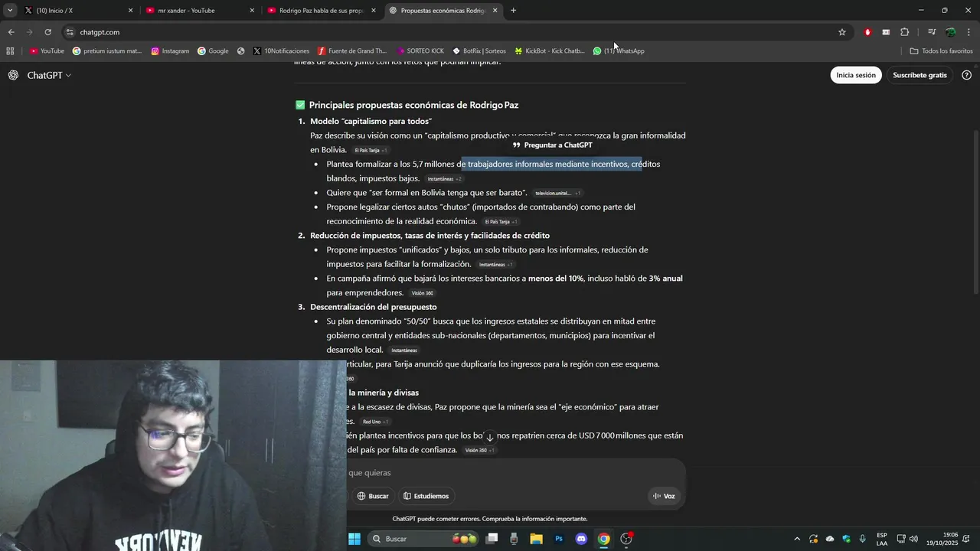Screen dimensions: 980x551
Task: Switch to the mr xander YouTube tab
Action: [x=201, y=11]
